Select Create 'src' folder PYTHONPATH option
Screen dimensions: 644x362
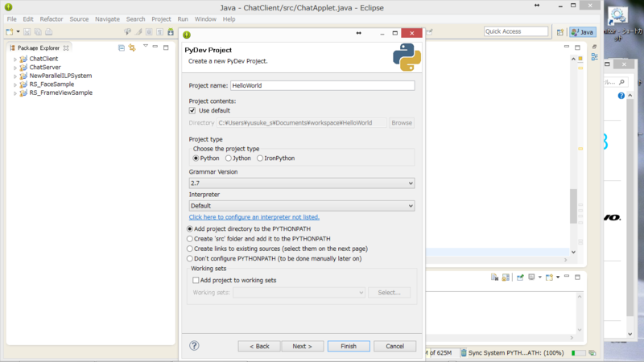(190, 238)
